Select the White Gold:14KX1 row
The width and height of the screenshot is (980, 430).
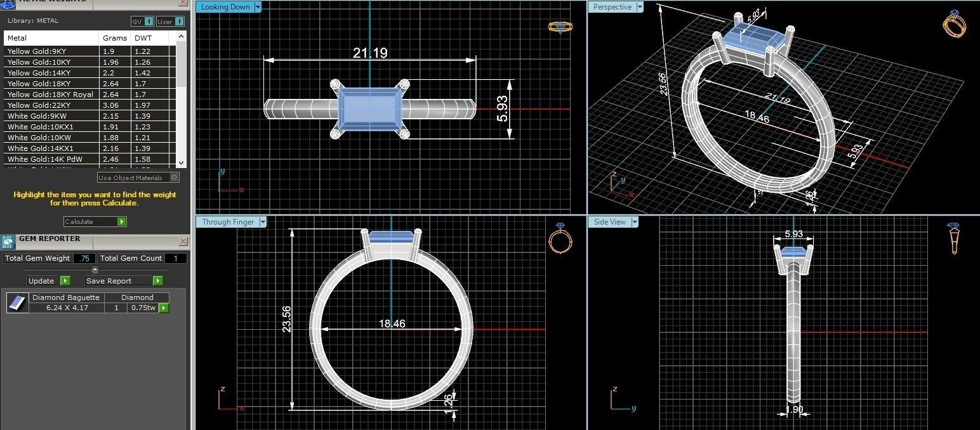90,148
